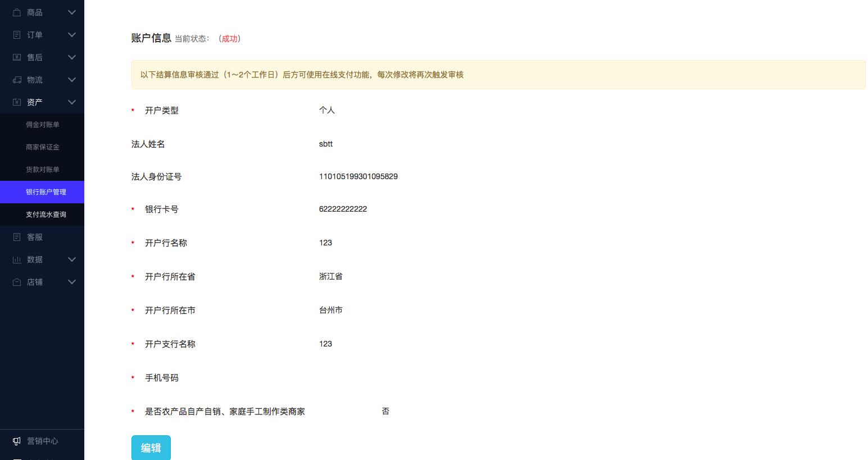Image resolution: width=868 pixels, height=460 pixels.
Task: Collapse the 资产 section chevron
Action: coord(71,102)
